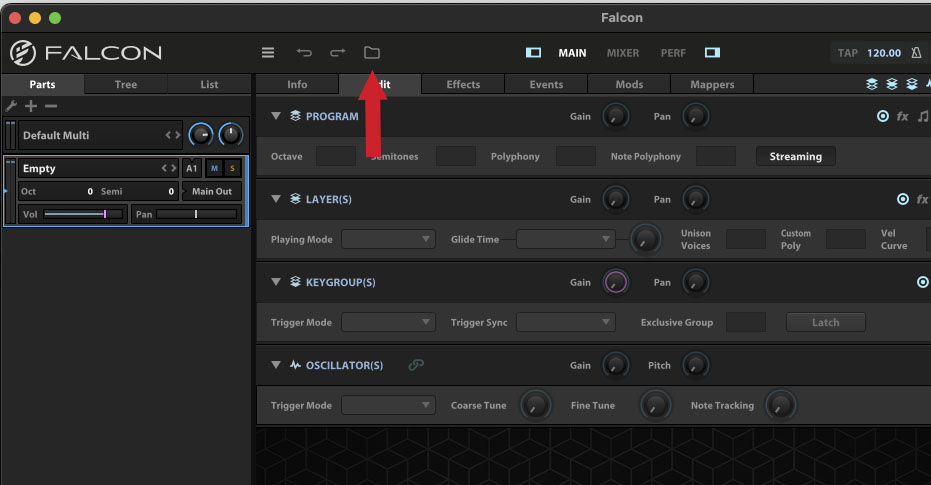Click the Pan slider of Empty part
This screenshot has width=931, height=485.
pyautogui.click(x=197, y=214)
